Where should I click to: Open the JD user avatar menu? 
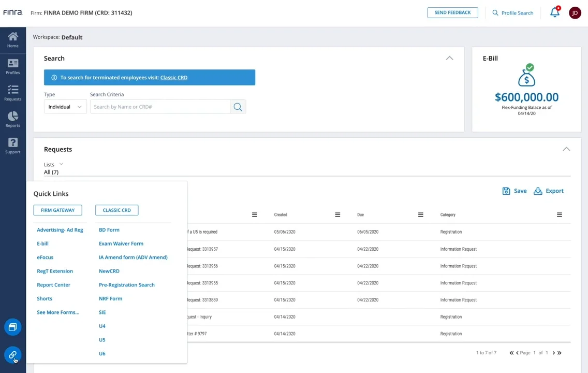click(575, 13)
